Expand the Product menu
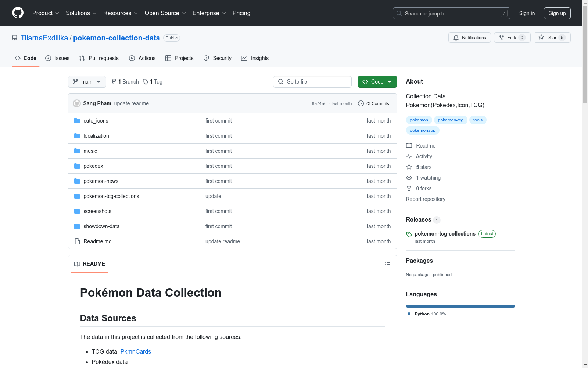The height and width of the screenshot is (368, 588). point(46,13)
